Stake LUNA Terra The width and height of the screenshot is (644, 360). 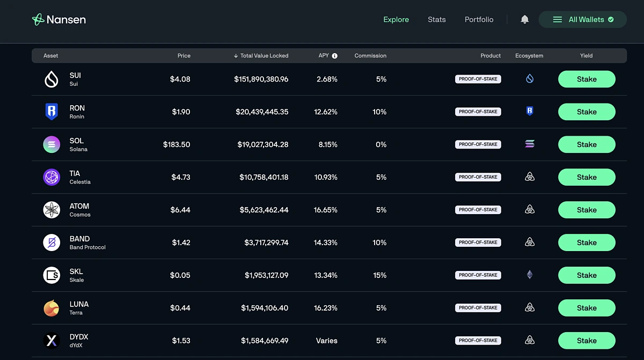coord(587,308)
